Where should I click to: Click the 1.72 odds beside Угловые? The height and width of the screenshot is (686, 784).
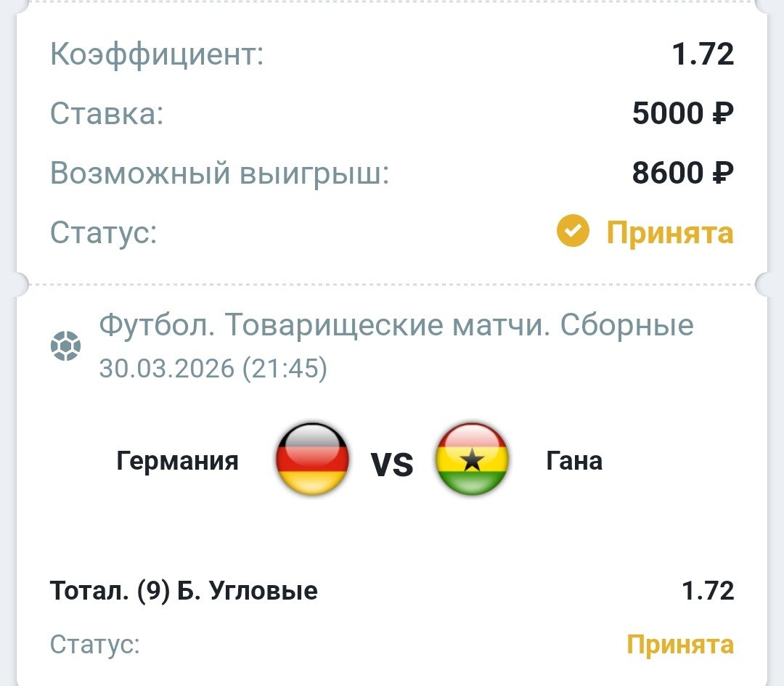pyautogui.click(x=708, y=591)
